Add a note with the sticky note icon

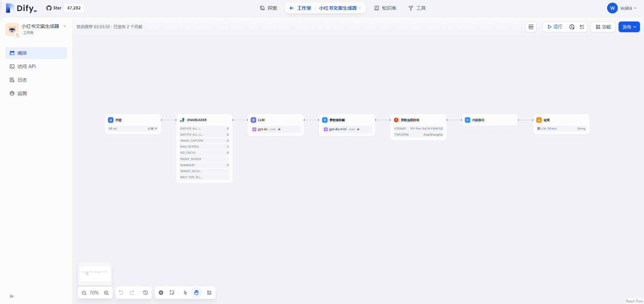tap(172, 293)
